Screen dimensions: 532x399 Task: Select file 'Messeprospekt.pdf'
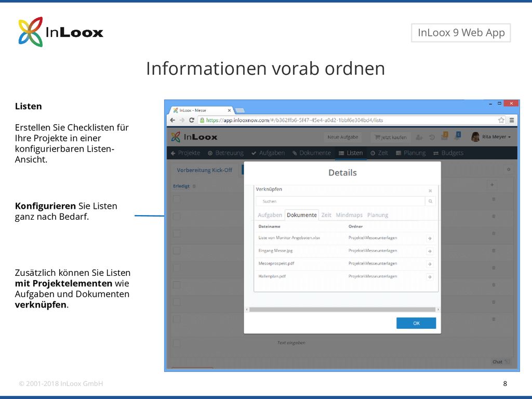pyautogui.click(x=276, y=263)
